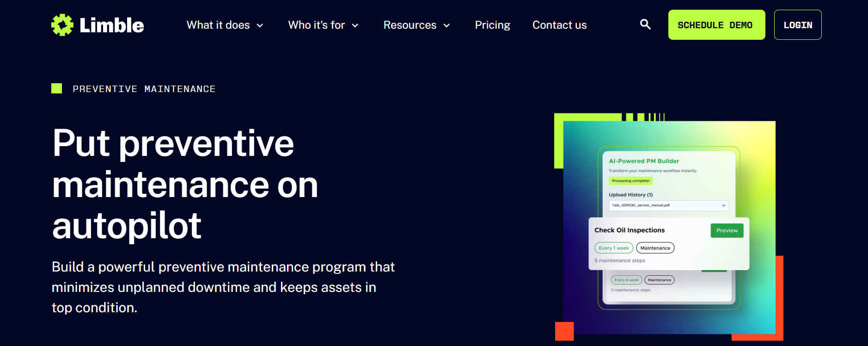
Task: Click the Upload History (1) label
Action: click(631, 195)
